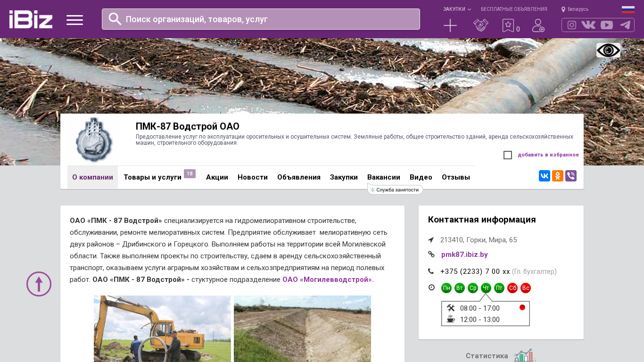Click the organization search field
Image resolution: width=644 pixels, height=362 pixels.
coord(261,19)
